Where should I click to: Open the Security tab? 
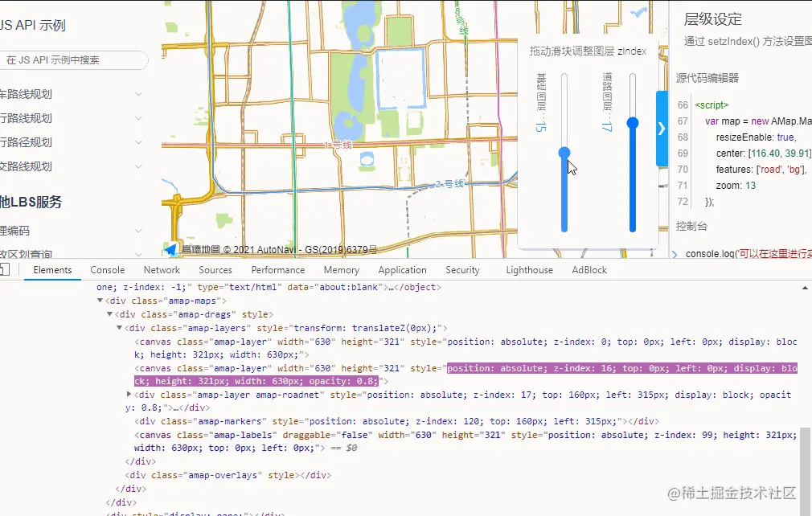(x=462, y=269)
